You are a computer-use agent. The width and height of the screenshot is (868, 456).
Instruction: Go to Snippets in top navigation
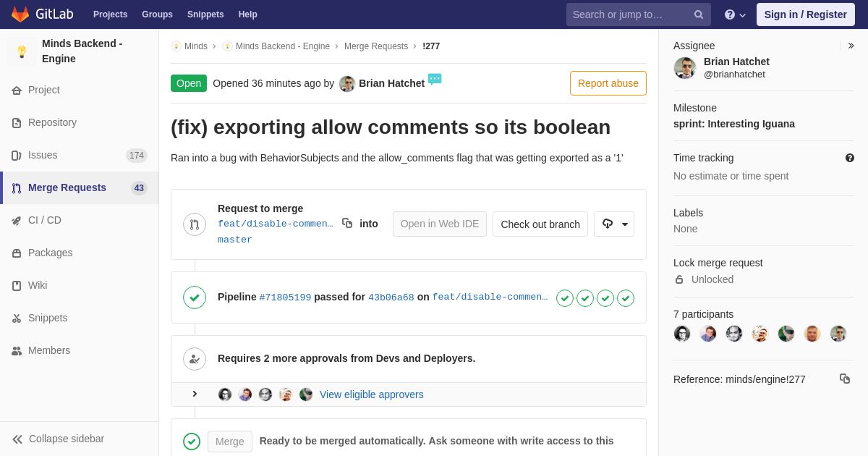205,14
